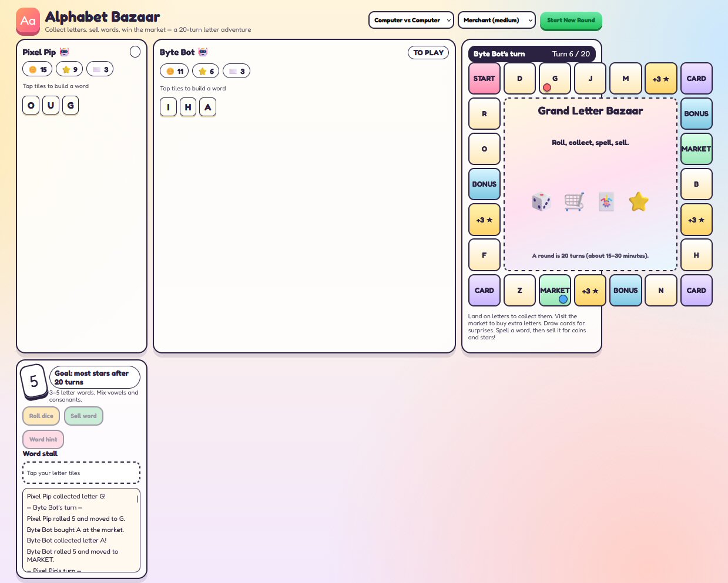Viewport: 728px width, 583px height.
Task: Click the CARD square at bottom left corner
Action: (x=484, y=291)
